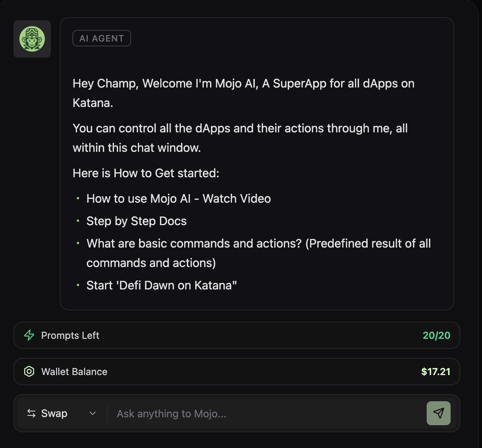Viewport: 482px width, 448px height.
Task: Click the AI AGENT badge
Action: coord(102,38)
